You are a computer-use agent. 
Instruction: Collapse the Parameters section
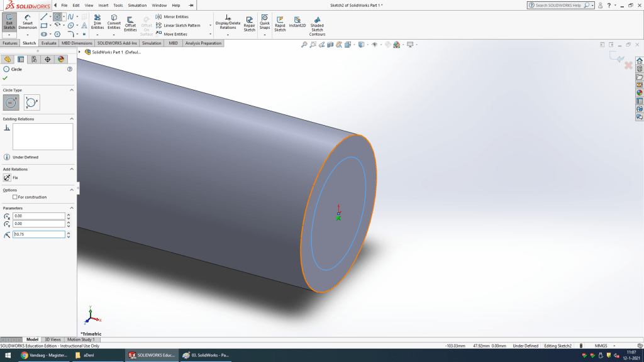[71, 208]
